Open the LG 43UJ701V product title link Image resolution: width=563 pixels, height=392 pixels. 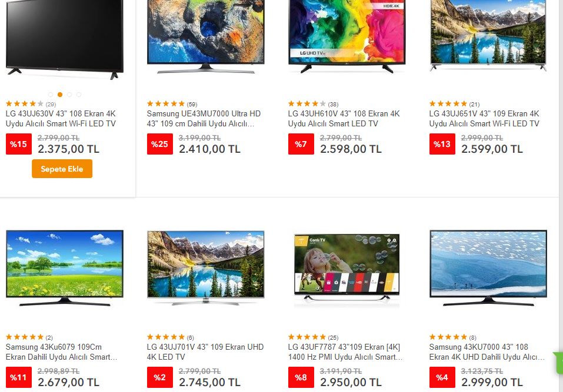point(205,352)
